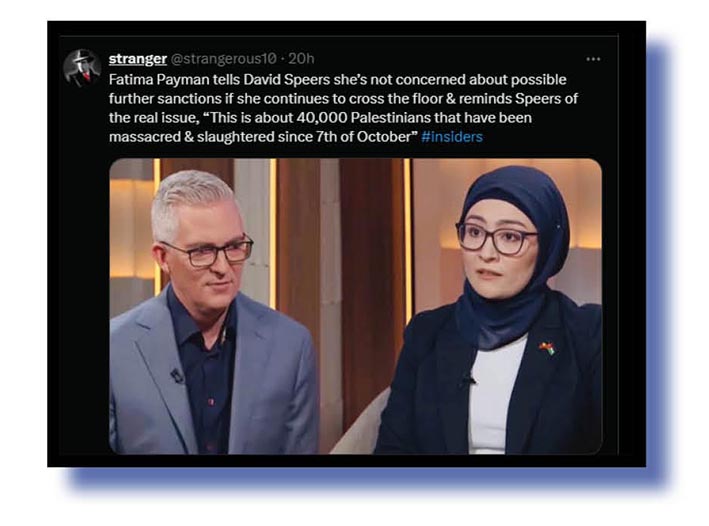The width and height of the screenshot is (709, 526).
Task: Open the attached interview photo
Action: tap(355, 306)
